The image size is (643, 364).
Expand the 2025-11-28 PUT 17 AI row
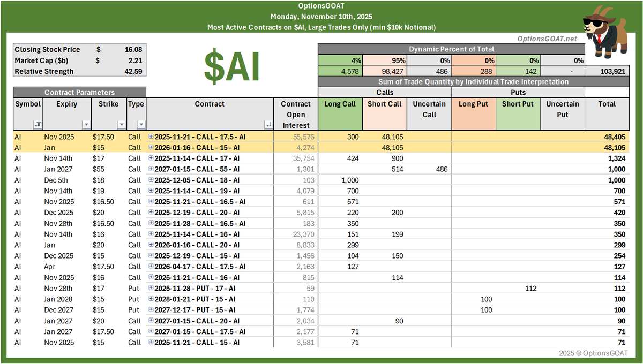151,288
